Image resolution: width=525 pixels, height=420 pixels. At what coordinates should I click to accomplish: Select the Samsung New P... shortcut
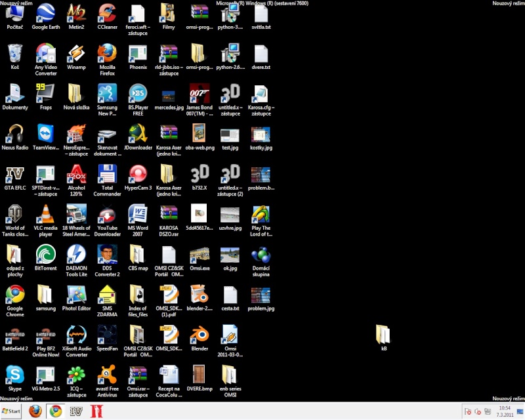tap(107, 100)
